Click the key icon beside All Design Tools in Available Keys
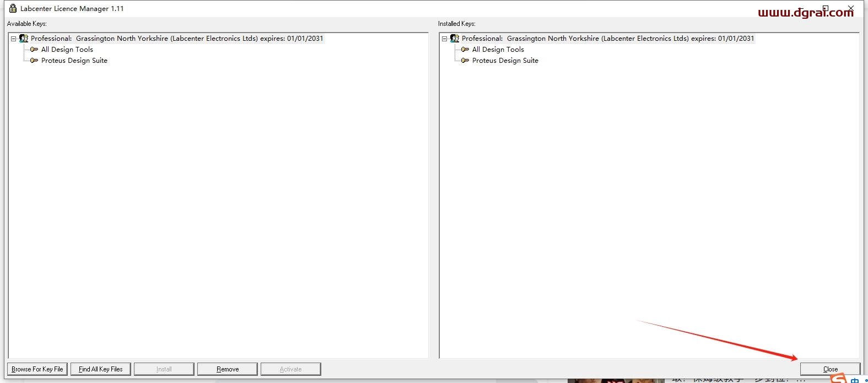The width and height of the screenshot is (868, 383). [x=34, y=50]
